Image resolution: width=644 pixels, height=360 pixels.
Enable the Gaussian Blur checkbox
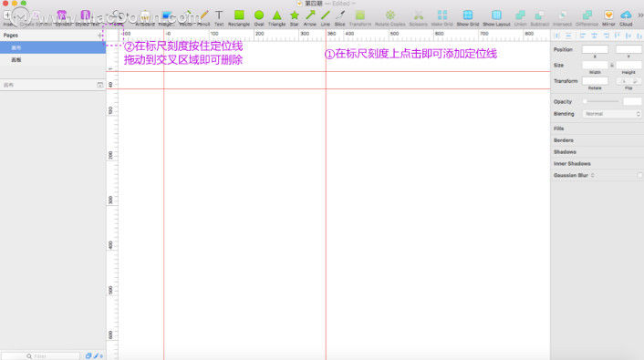639,175
